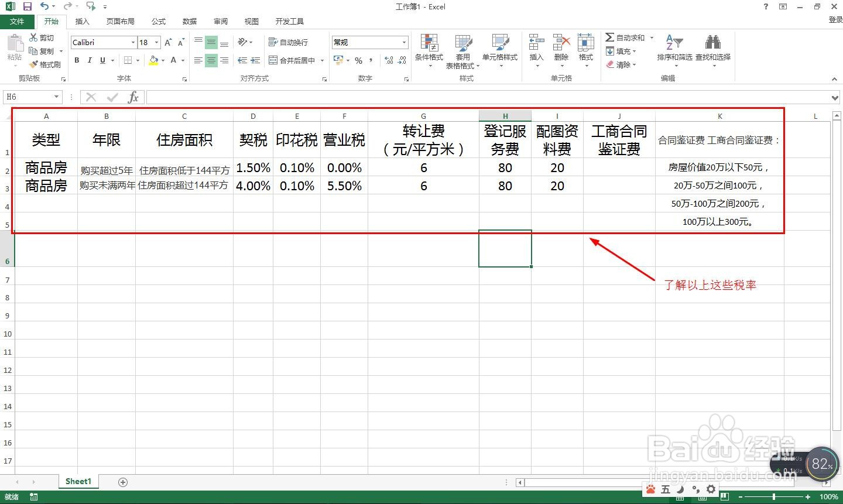Screen dimensions: 843x504
Task: Toggle Italic formatting
Action: coord(90,60)
